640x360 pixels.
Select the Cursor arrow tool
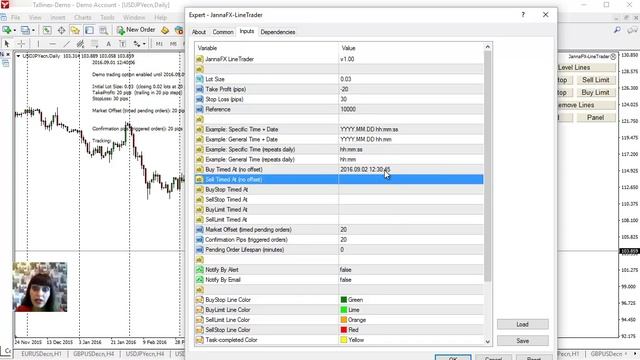(x=7, y=44)
